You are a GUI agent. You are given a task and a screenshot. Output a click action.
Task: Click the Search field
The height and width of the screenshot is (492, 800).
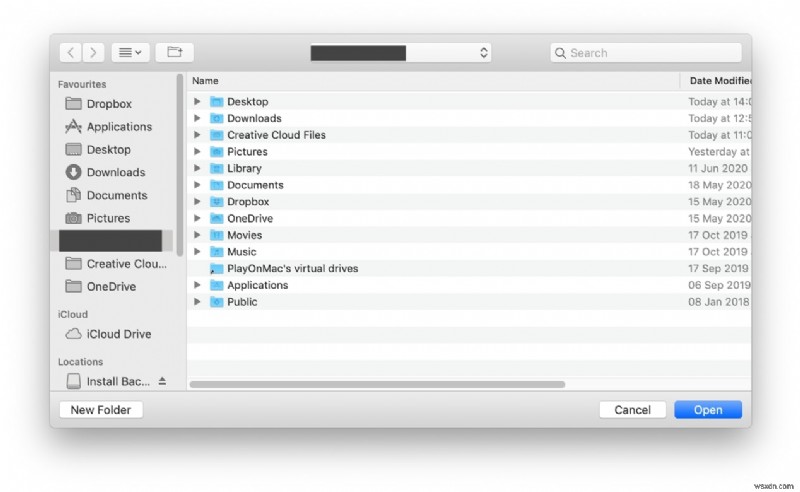coord(646,53)
